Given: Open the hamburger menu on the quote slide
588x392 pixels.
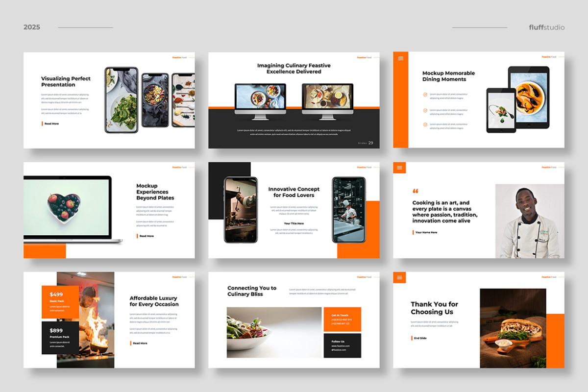Looking at the screenshot, I should pyautogui.click(x=399, y=168).
